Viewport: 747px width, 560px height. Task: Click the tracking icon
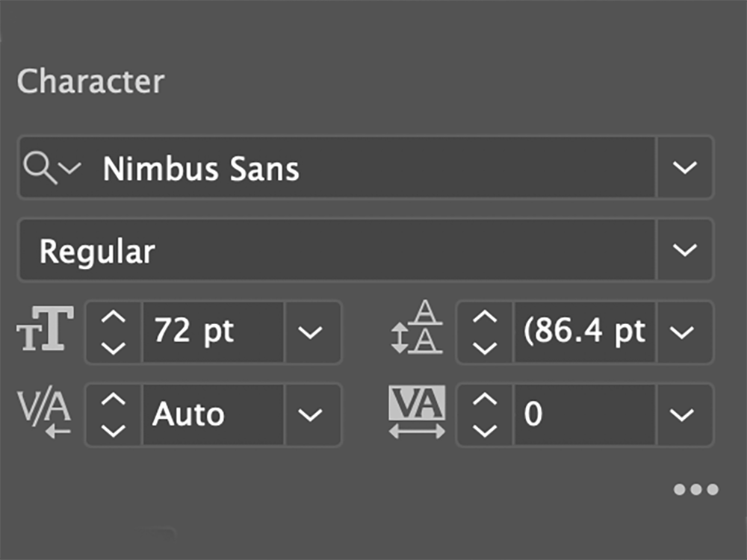(417, 413)
